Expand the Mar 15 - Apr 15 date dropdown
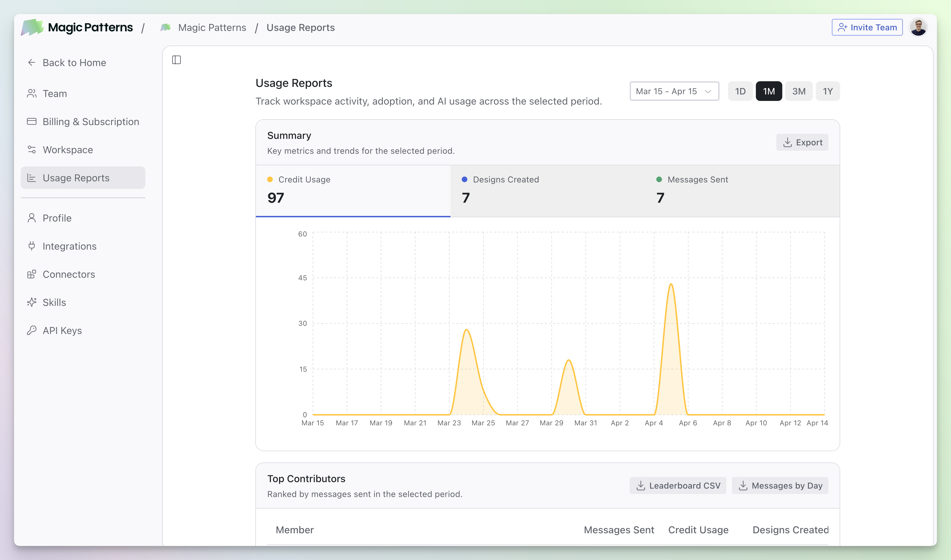 (674, 91)
